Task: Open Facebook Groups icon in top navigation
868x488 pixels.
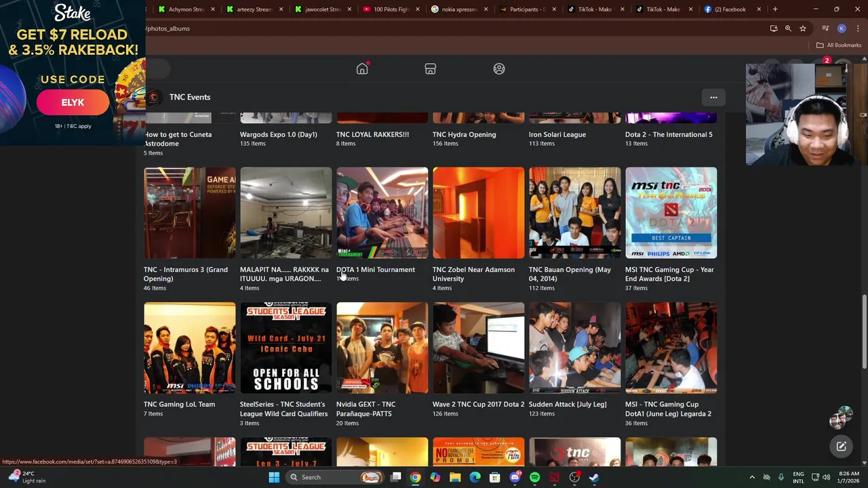Action: pyautogui.click(x=499, y=69)
